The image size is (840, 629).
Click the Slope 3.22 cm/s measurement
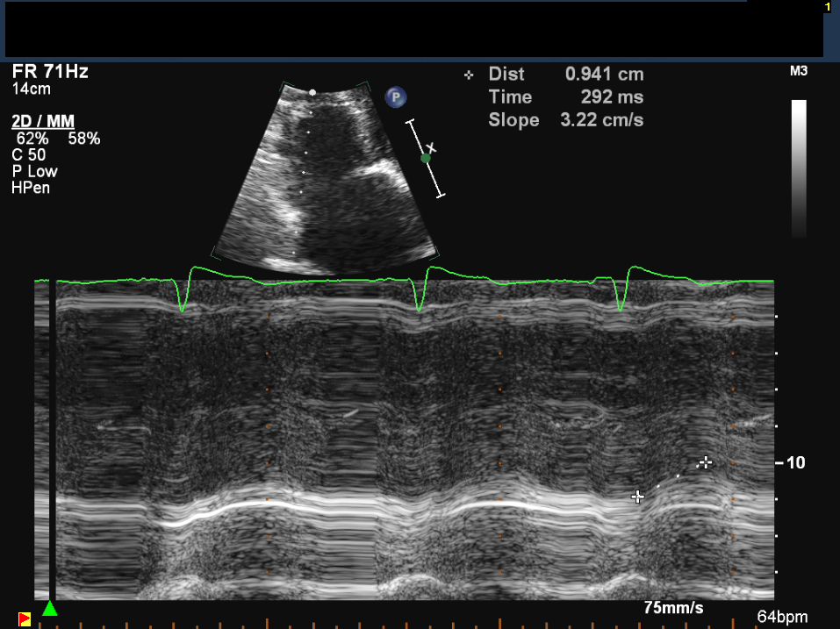566,120
